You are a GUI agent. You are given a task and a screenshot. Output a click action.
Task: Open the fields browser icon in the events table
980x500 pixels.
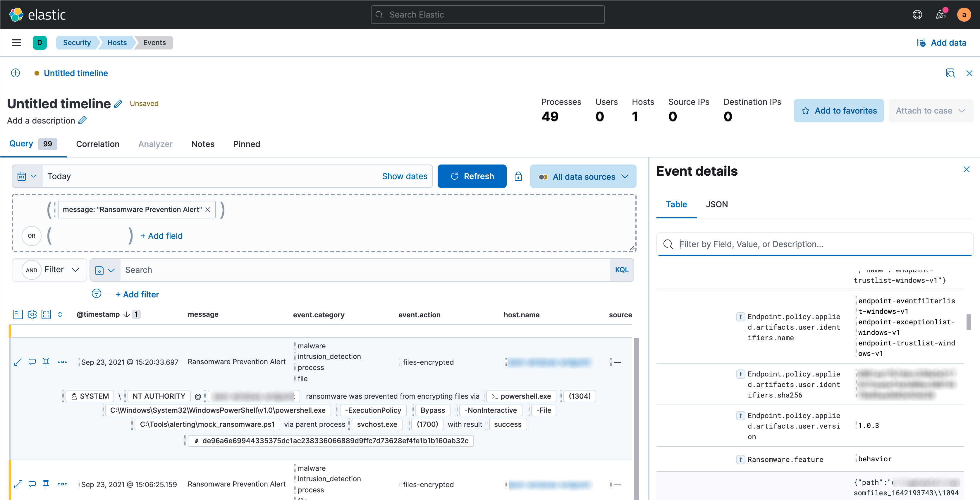tap(18, 314)
